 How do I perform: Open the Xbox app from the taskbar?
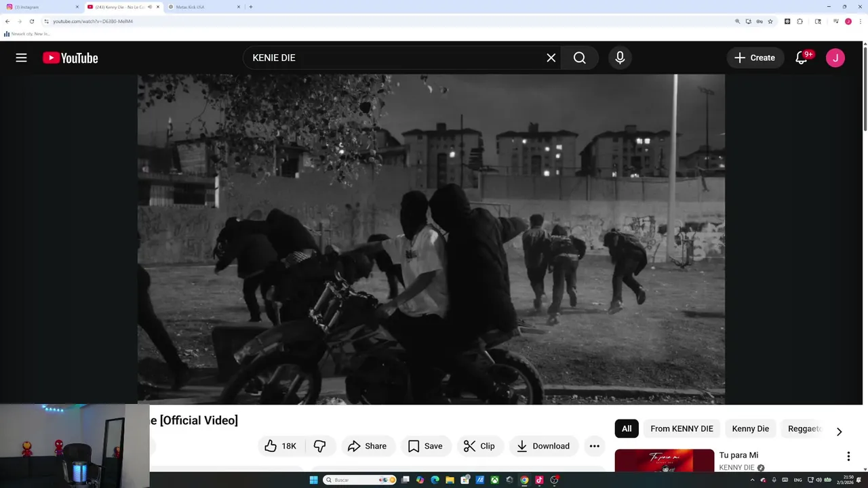pos(494,480)
